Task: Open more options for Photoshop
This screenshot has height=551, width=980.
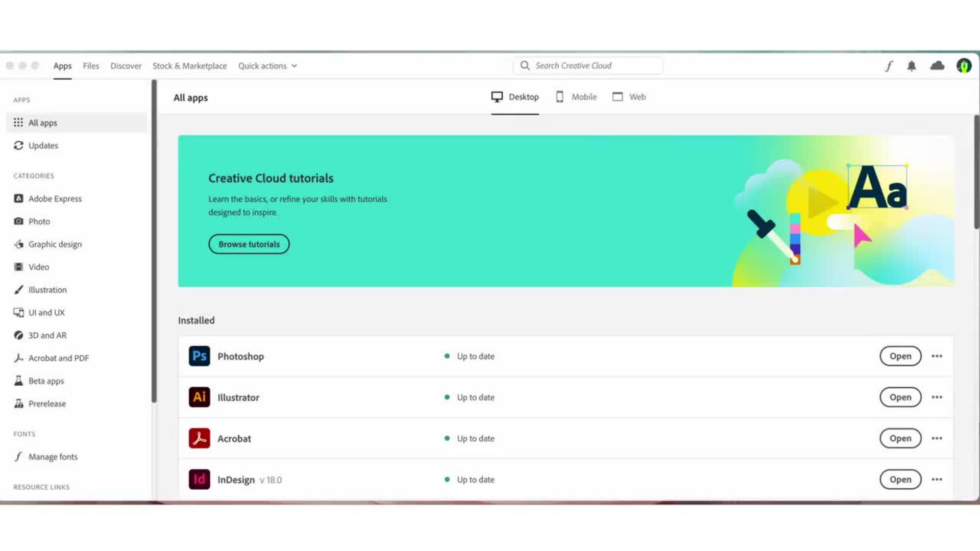Action: tap(937, 356)
